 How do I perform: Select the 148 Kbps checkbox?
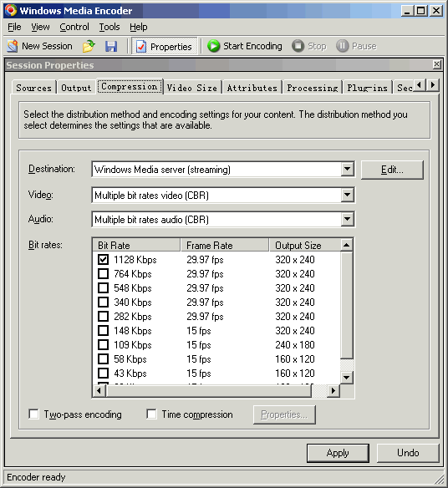tap(104, 331)
